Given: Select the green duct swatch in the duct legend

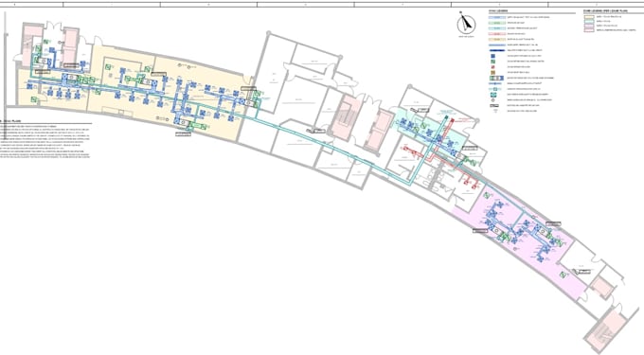Looking at the screenshot, I should (x=497, y=23).
